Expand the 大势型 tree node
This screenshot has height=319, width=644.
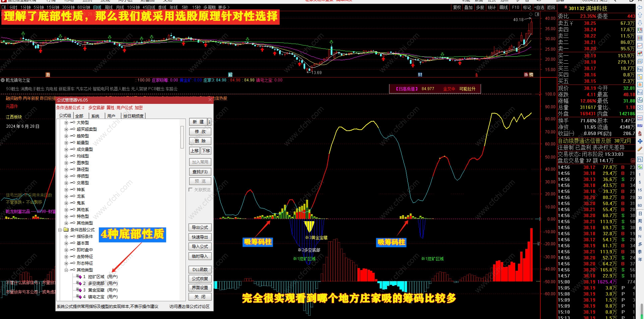pos(66,122)
